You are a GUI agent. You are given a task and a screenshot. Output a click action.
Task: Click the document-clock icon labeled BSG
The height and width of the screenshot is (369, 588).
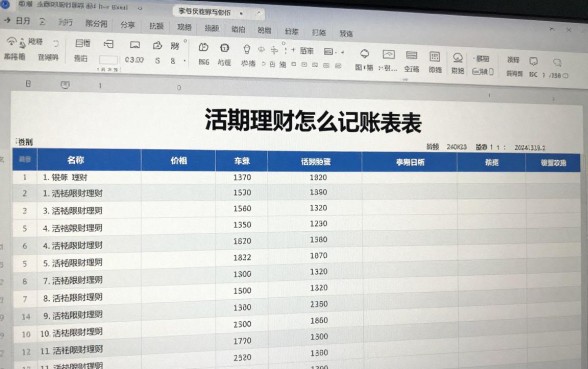click(x=203, y=47)
